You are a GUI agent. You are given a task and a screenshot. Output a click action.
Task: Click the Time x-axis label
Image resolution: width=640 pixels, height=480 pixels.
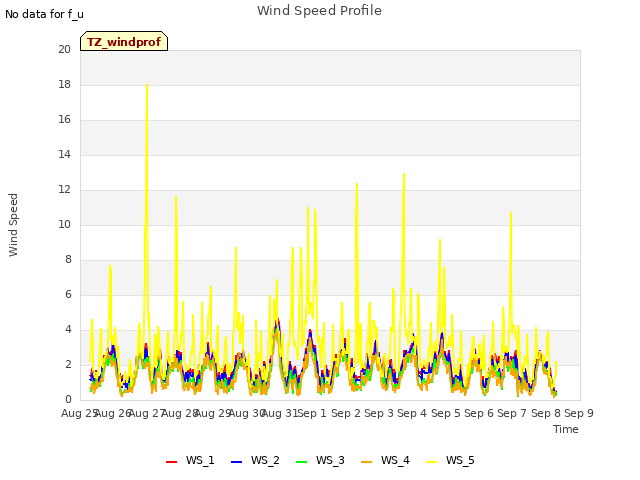pos(566,429)
